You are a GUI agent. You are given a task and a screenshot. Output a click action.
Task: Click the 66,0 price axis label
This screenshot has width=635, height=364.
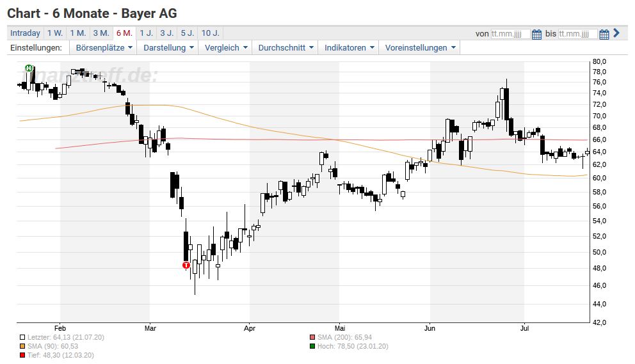(x=599, y=139)
